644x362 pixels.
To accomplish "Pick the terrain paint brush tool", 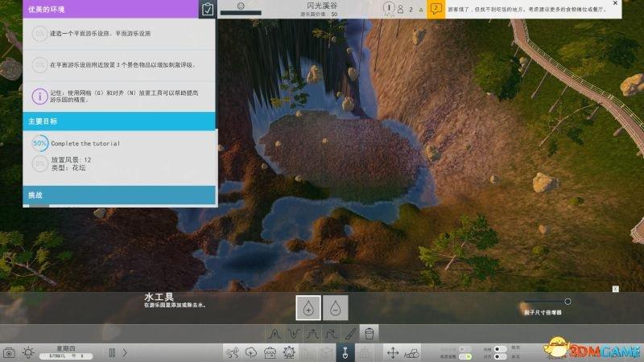I will (x=350, y=334).
